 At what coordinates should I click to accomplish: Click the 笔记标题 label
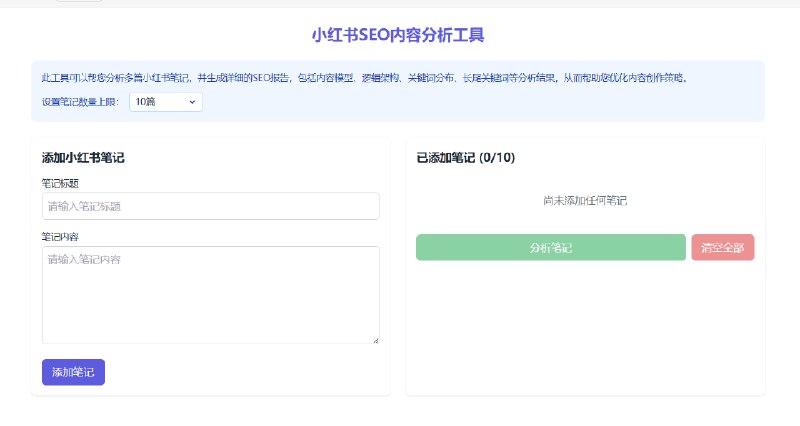[x=60, y=183]
